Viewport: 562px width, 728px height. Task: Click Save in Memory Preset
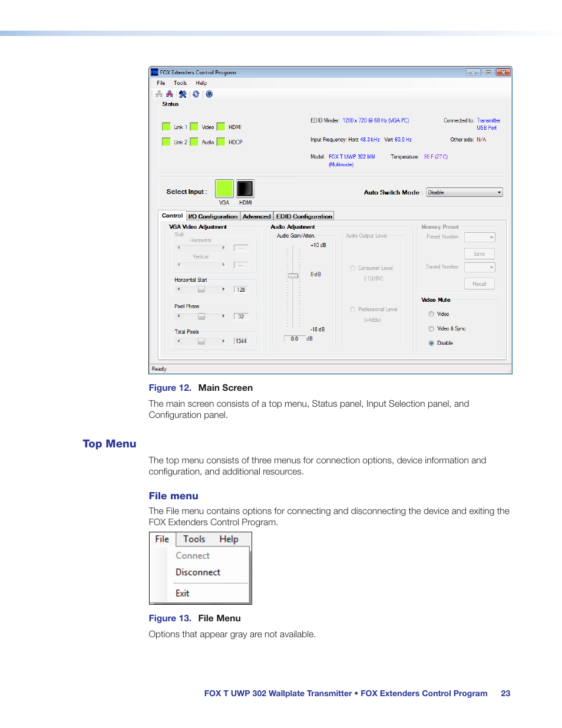tap(480, 254)
